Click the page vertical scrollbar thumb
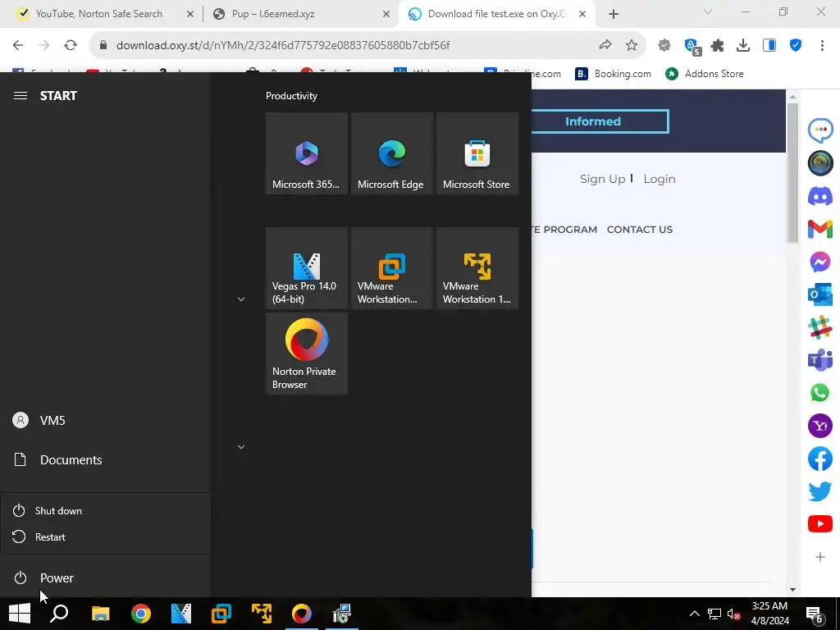 [793, 172]
